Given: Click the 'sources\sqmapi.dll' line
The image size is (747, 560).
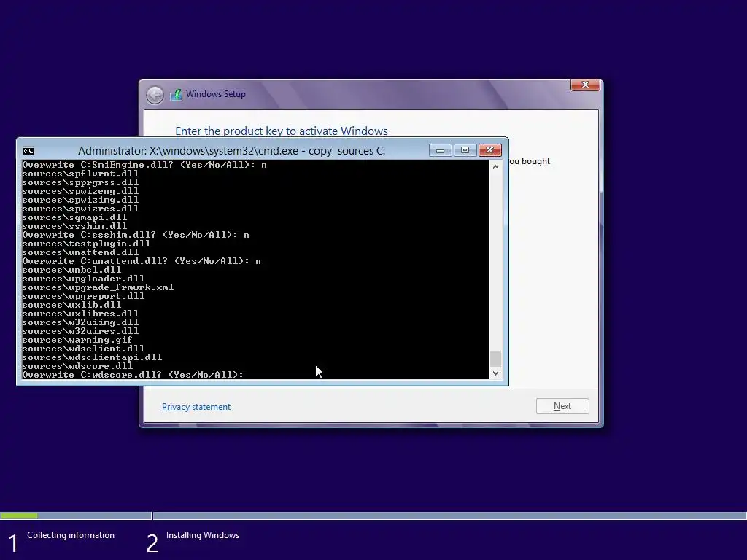Looking at the screenshot, I should [75, 217].
